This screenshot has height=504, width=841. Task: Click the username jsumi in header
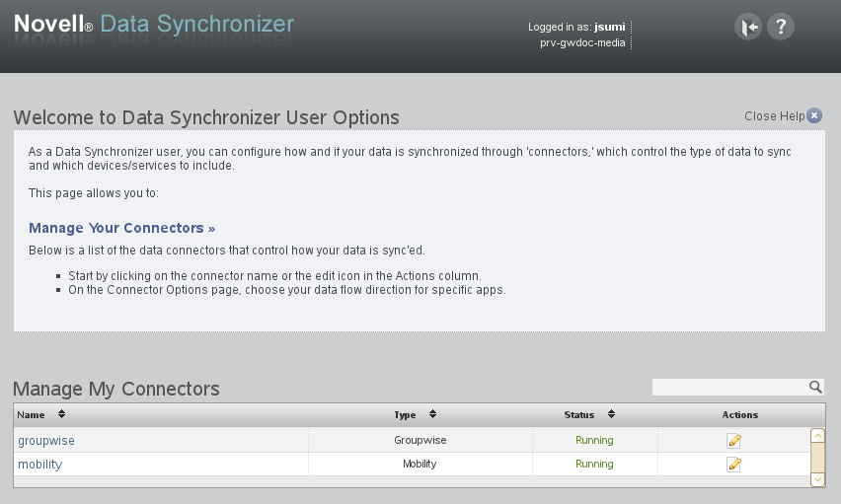point(610,27)
